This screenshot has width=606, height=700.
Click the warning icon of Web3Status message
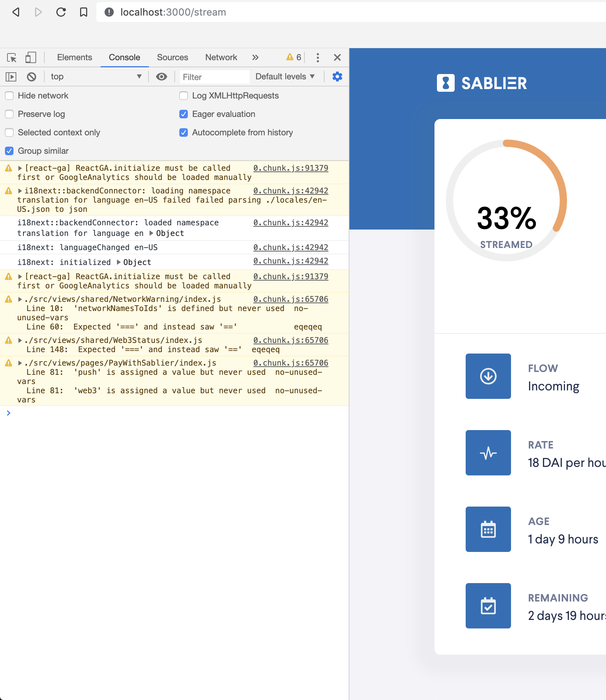click(x=9, y=340)
